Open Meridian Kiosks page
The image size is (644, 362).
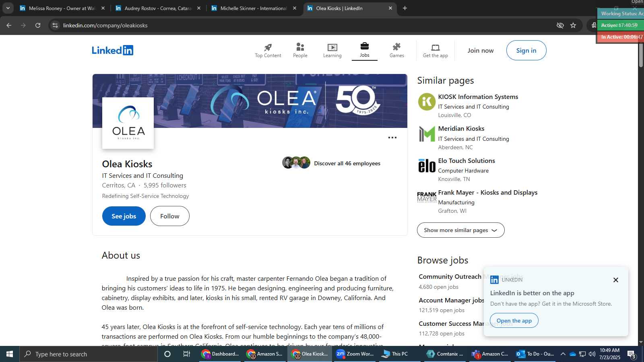click(x=461, y=129)
